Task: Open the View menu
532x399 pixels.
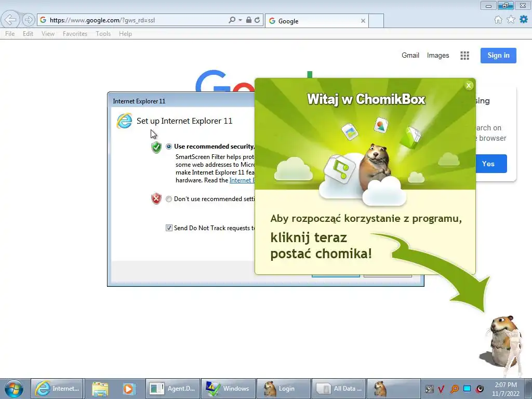Action: (x=48, y=34)
